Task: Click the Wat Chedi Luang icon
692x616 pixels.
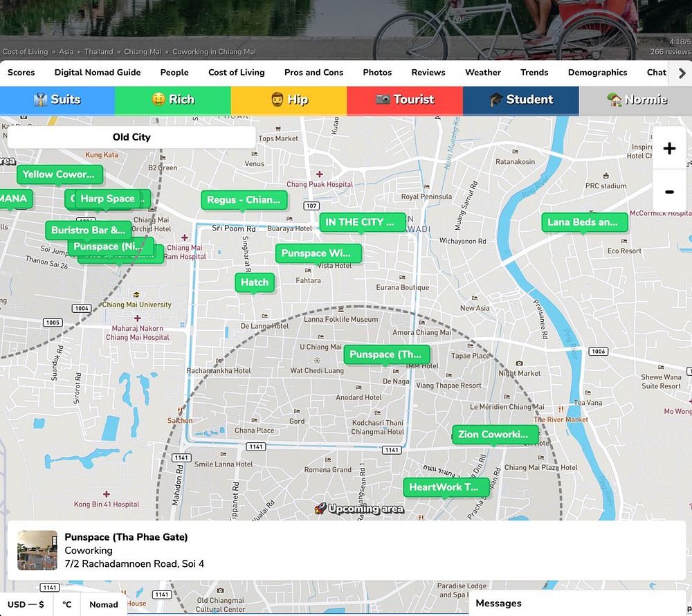Action: tap(317, 361)
